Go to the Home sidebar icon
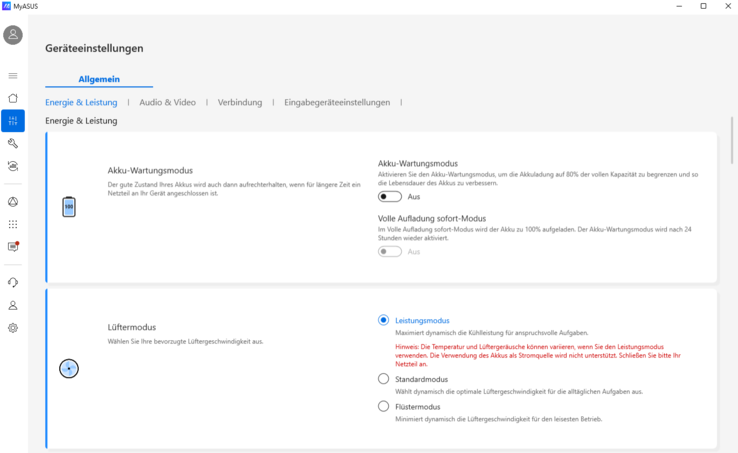 coord(13,98)
